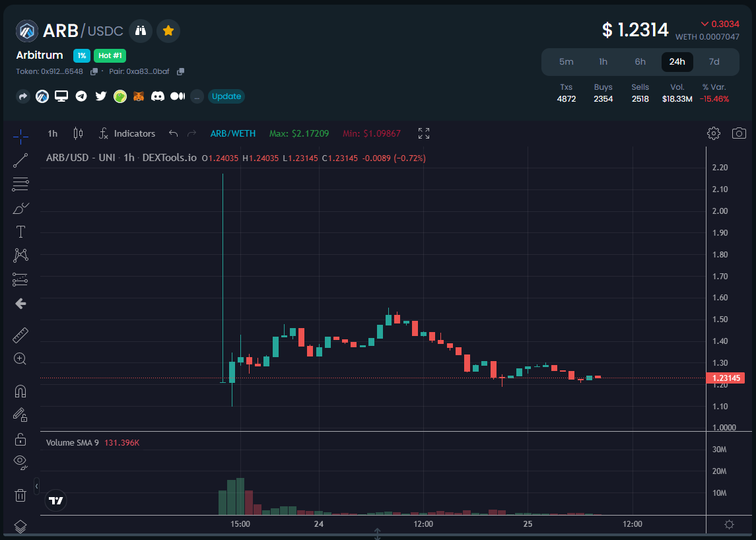Click the Min: $1.09867 label
756x540 pixels.
(372, 133)
